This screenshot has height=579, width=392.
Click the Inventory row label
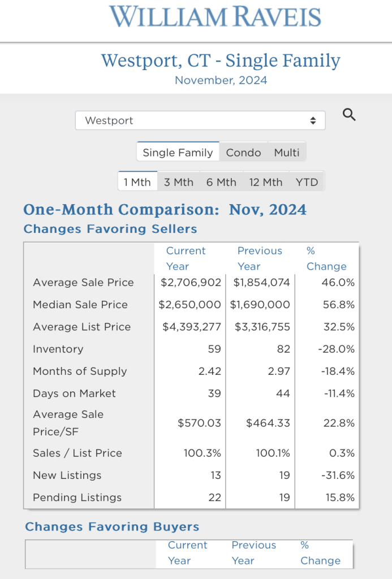coord(58,349)
